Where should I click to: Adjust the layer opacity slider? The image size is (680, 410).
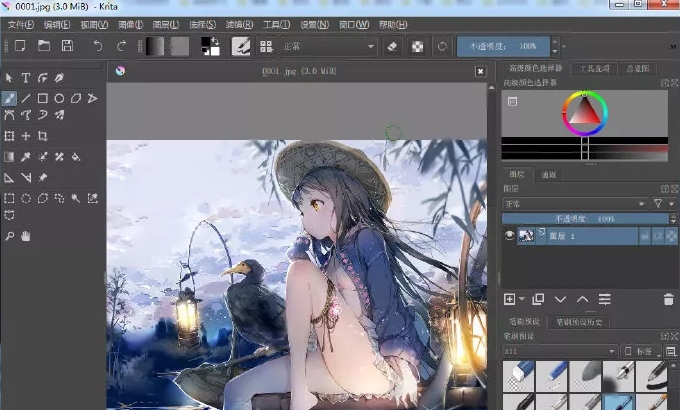point(585,219)
